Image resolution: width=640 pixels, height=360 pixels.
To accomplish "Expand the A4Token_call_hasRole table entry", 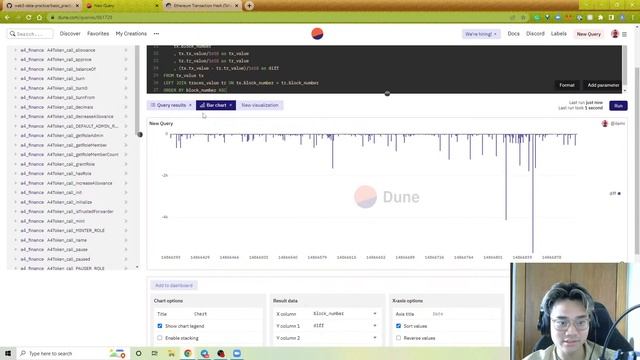I will click(16, 173).
